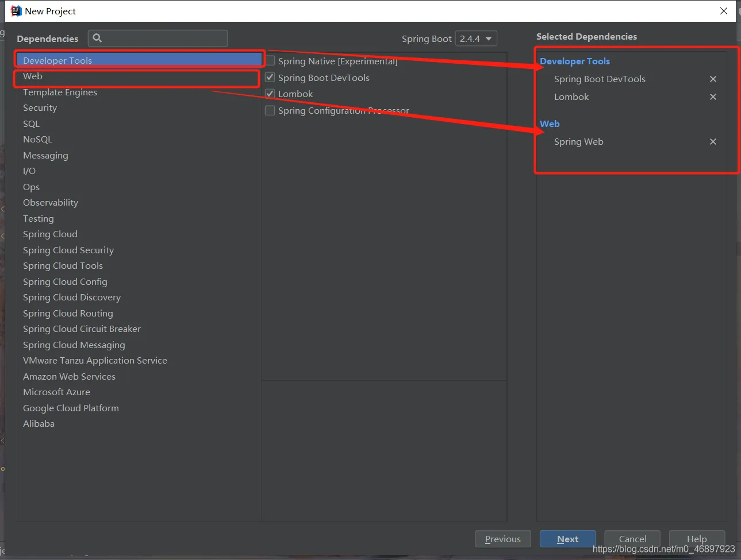Select Microsoft Azure category
Screen dimensions: 741x560
point(139,392)
